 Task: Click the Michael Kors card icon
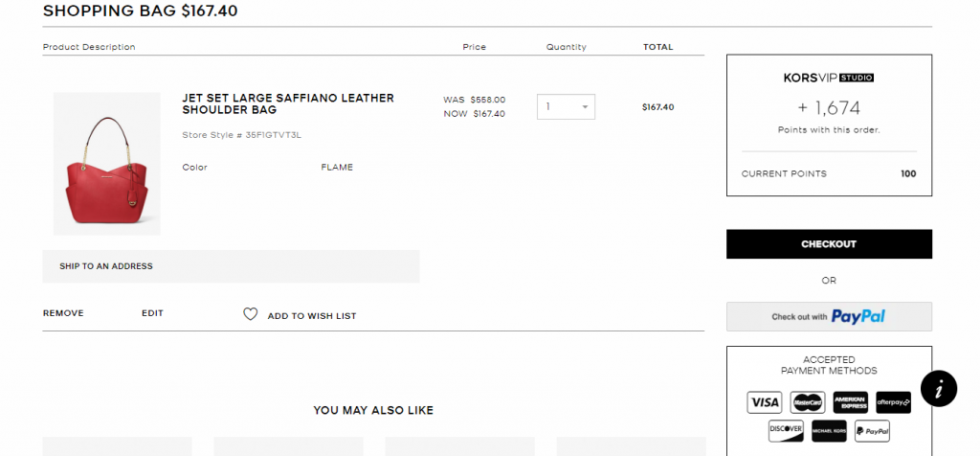(x=829, y=431)
